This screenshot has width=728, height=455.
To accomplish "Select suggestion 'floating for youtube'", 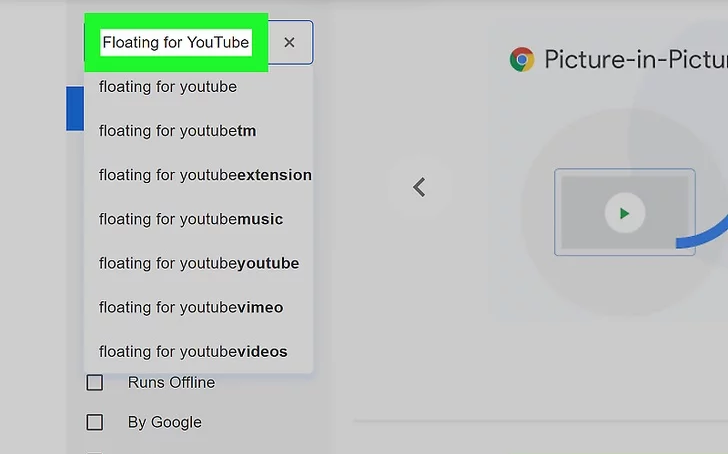I will coord(199,87).
